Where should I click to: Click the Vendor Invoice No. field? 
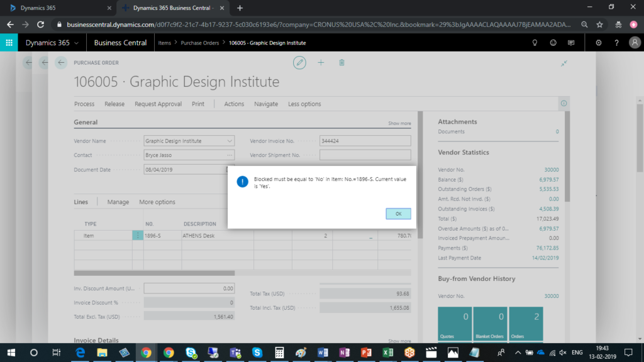[x=365, y=141]
